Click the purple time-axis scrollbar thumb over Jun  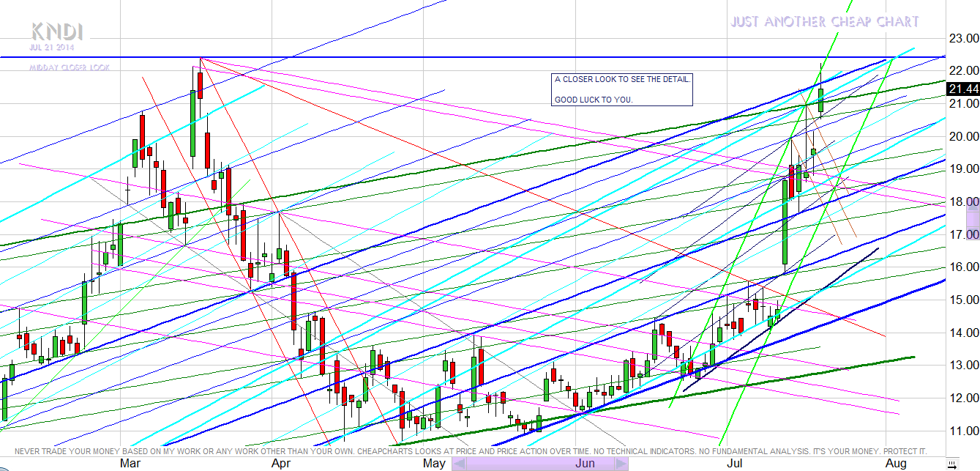(541, 464)
